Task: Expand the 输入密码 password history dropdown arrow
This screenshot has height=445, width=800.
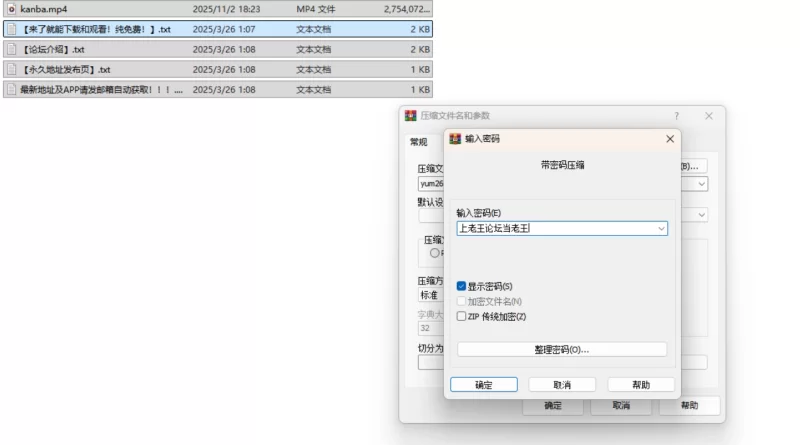Action: pos(661,229)
